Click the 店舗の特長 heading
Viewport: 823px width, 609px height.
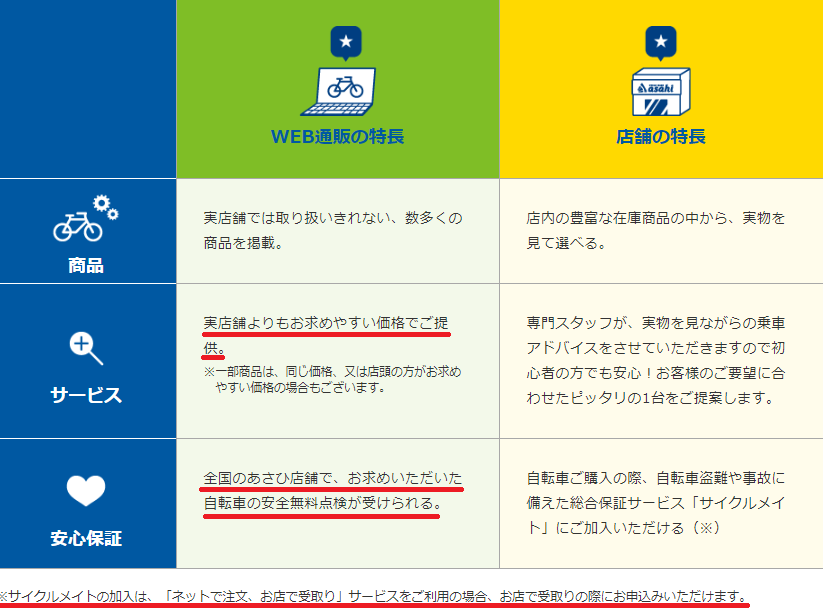[661, 136]
